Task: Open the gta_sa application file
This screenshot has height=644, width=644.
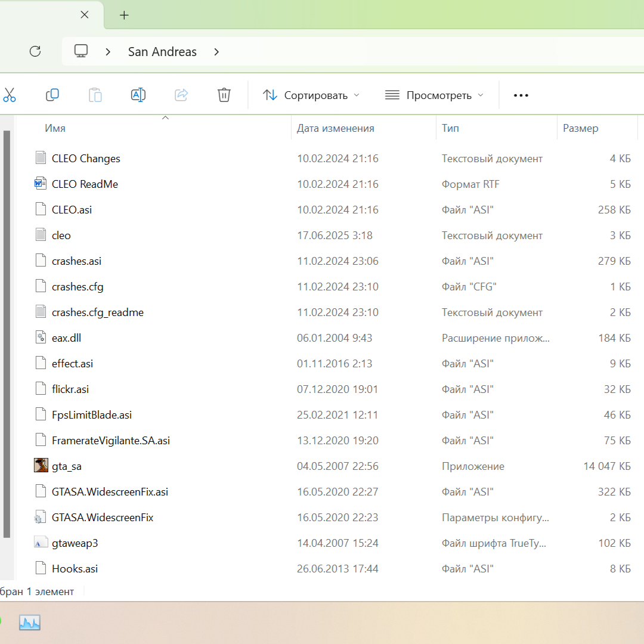Action: coord(67,466)
